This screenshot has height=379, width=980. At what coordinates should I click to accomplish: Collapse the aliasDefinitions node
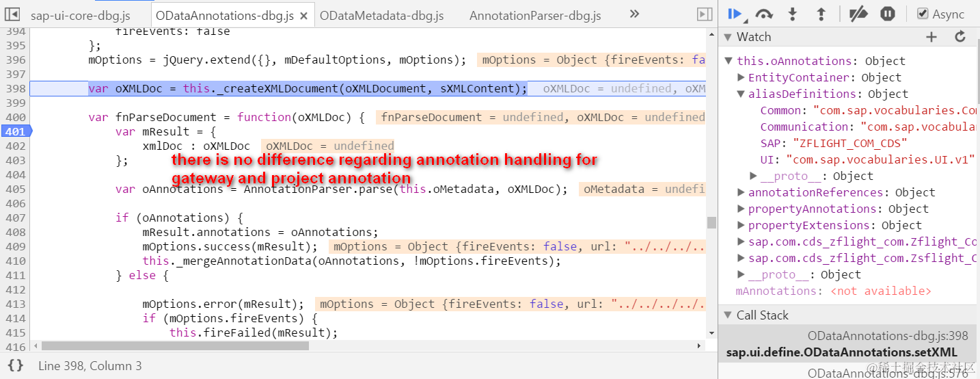tap(741, 94)
